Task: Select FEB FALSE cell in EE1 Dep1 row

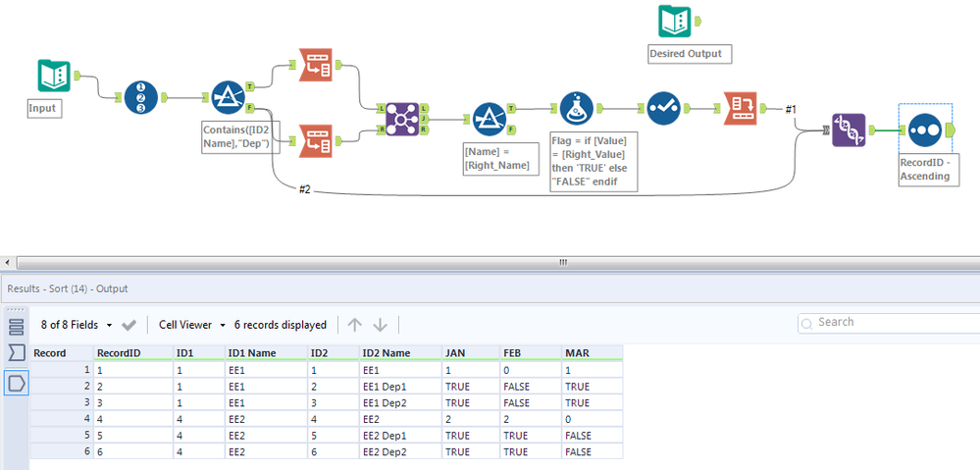Action: [530, 387]
